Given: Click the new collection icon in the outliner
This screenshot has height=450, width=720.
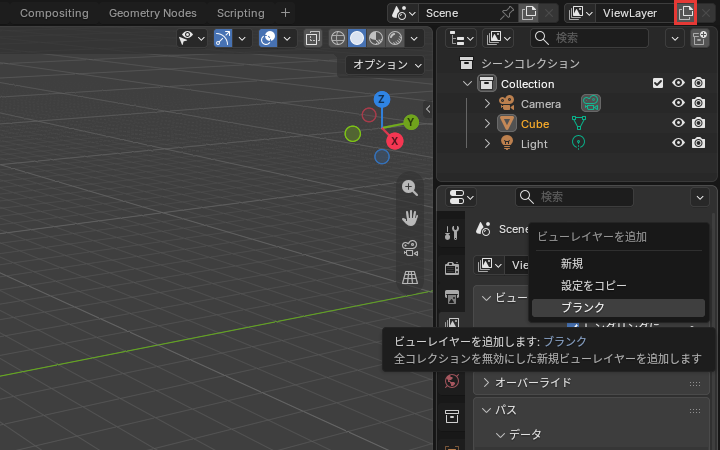Looking at the screenshot, I should (699, 38).
